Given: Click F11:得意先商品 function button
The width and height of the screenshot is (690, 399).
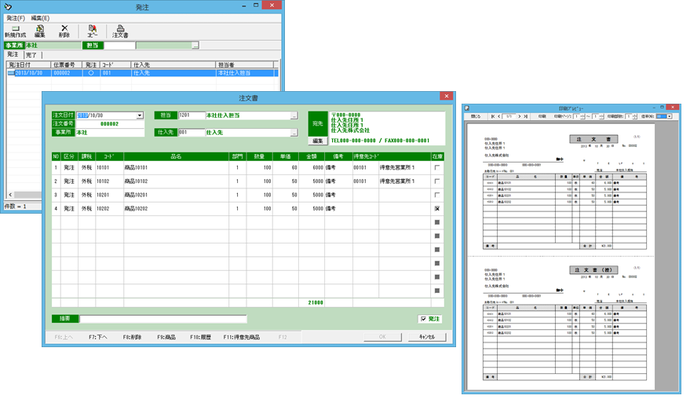Looking at the screenshot, I should (x=242, y=337).
